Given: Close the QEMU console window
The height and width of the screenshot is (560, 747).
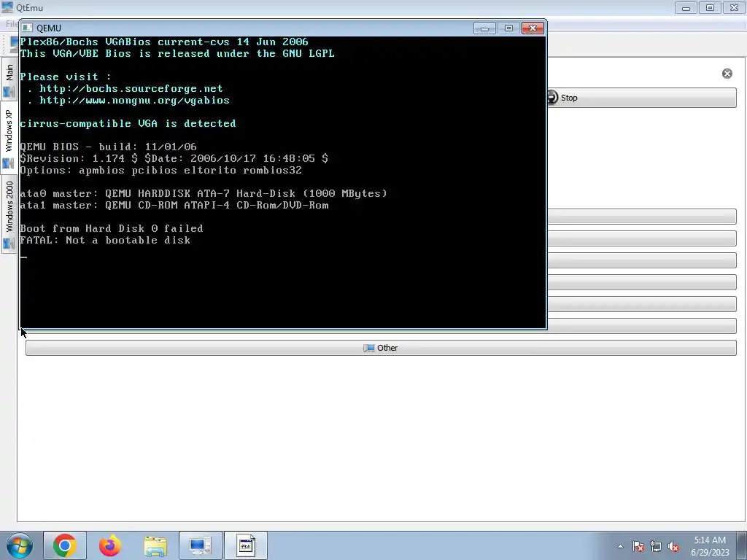Looking at the screenshot, I should [x=533, y=28].
